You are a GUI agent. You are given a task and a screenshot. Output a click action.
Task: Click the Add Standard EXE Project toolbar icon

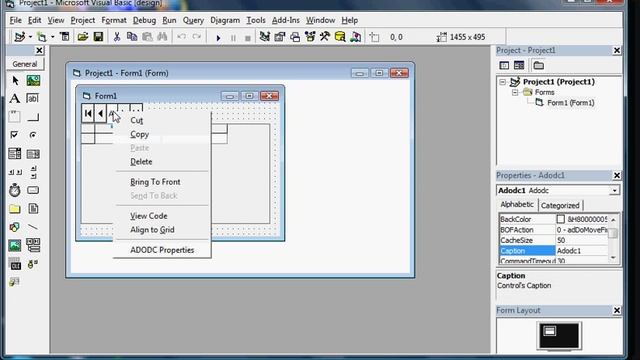20,37
